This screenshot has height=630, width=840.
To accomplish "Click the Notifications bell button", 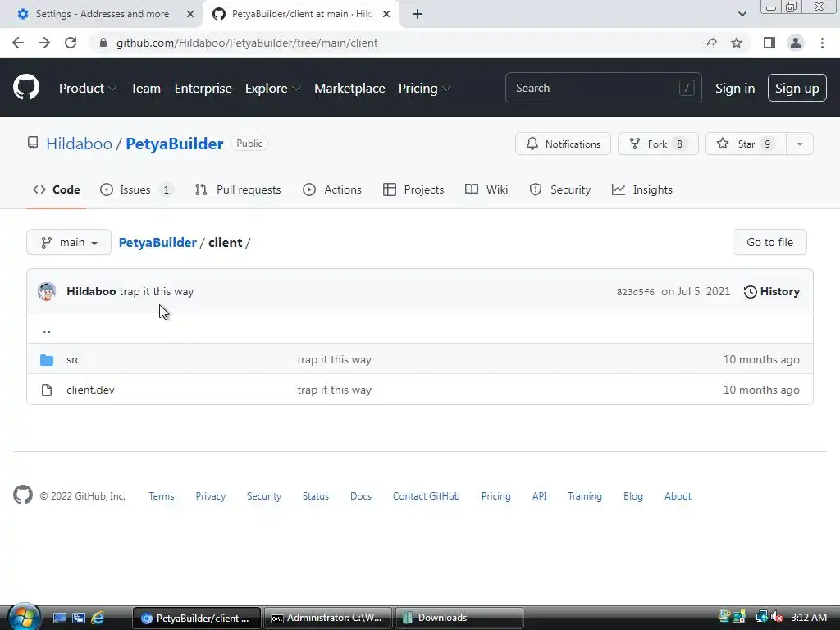I will [x=563, y=144].
